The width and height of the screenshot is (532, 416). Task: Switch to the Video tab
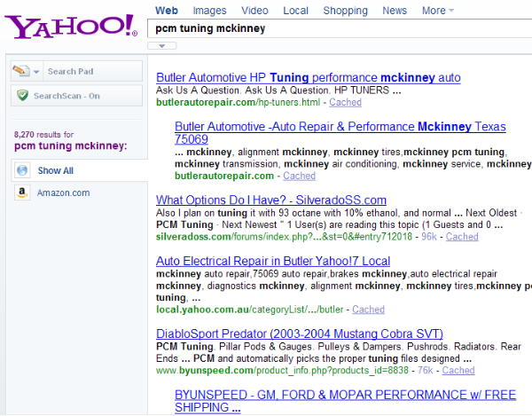tap(254, 11)
